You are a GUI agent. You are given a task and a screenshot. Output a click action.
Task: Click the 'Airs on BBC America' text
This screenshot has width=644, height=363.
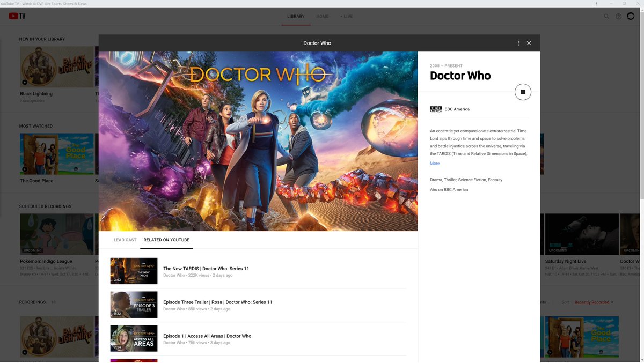(x=449, y=190)
